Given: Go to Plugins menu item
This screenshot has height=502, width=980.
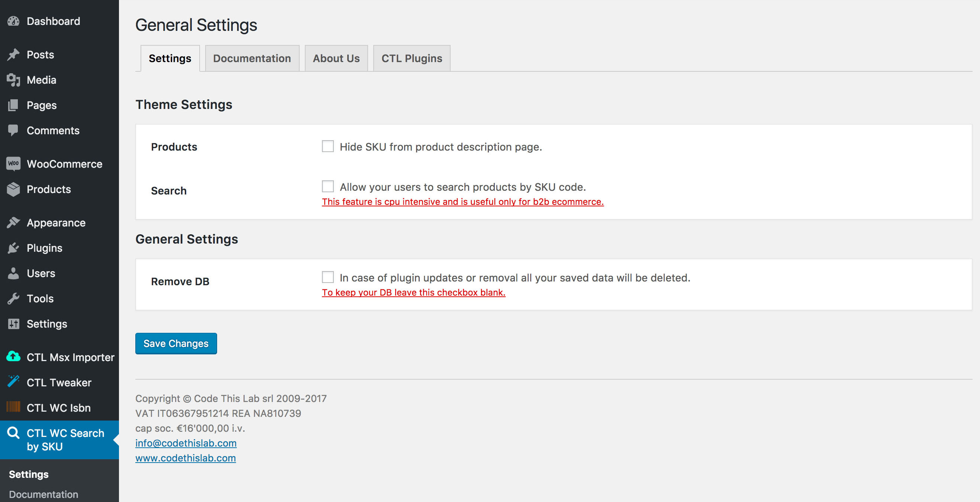Looking at the screenshot, I should tap(59, 248).
